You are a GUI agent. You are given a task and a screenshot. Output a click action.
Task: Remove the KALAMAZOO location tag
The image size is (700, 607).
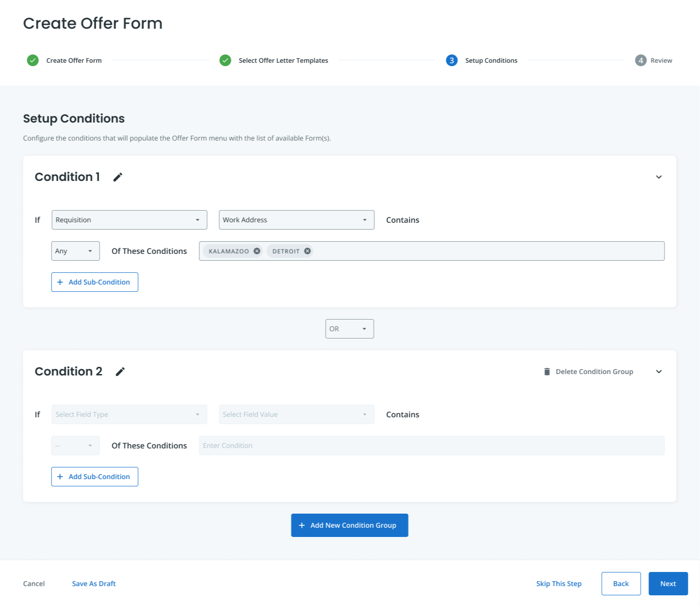(257, 251)
